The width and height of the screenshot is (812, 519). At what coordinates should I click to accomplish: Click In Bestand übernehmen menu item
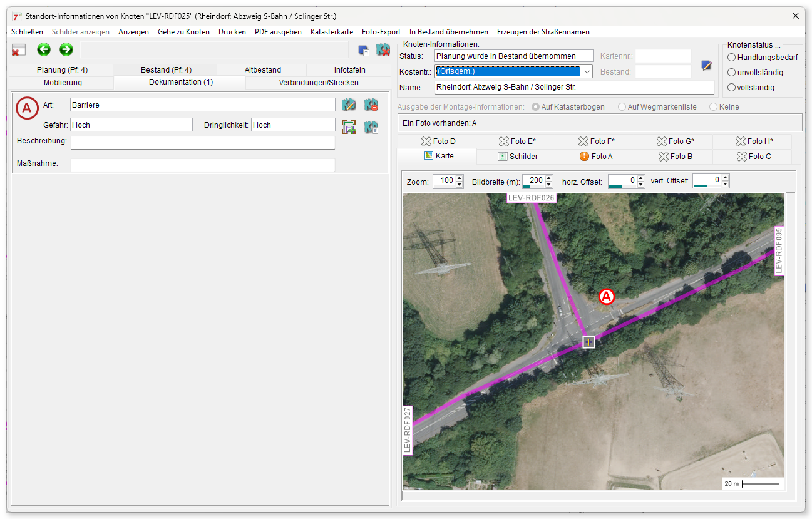click(x=449, y=32)
